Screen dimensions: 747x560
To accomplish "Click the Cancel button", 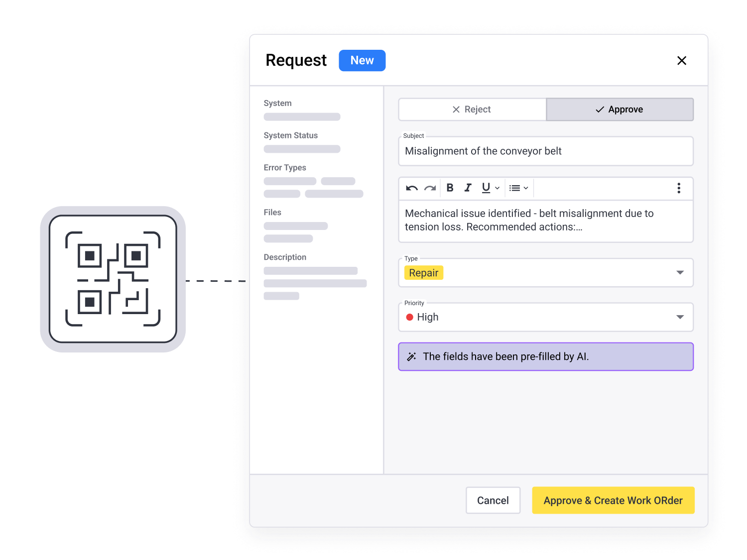I will (493, 500).
